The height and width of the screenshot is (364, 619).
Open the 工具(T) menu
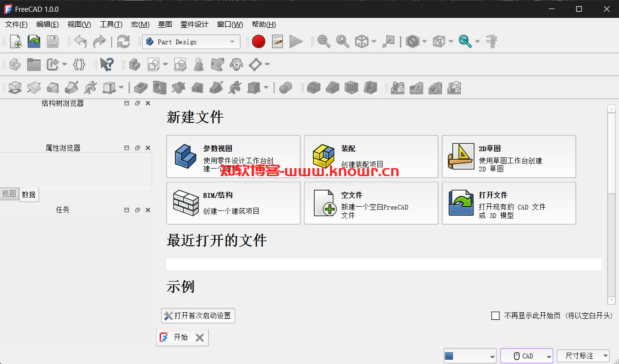tap(111, 24)
